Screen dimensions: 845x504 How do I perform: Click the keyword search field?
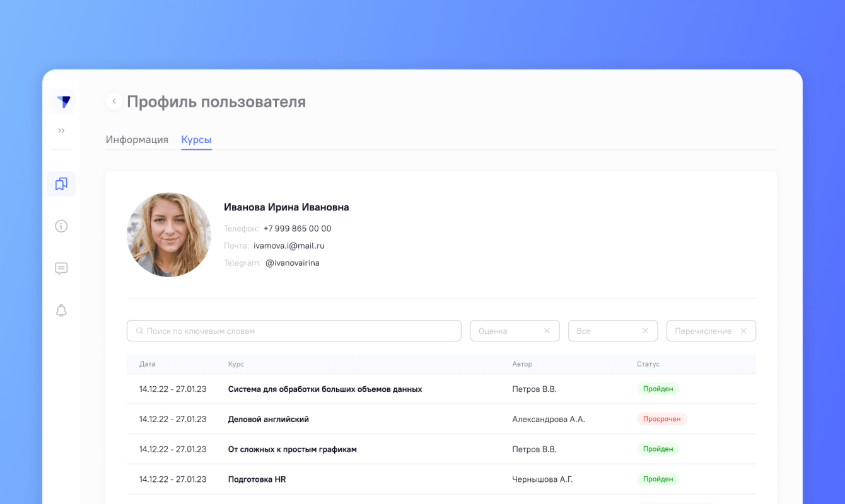coord(294,331)
